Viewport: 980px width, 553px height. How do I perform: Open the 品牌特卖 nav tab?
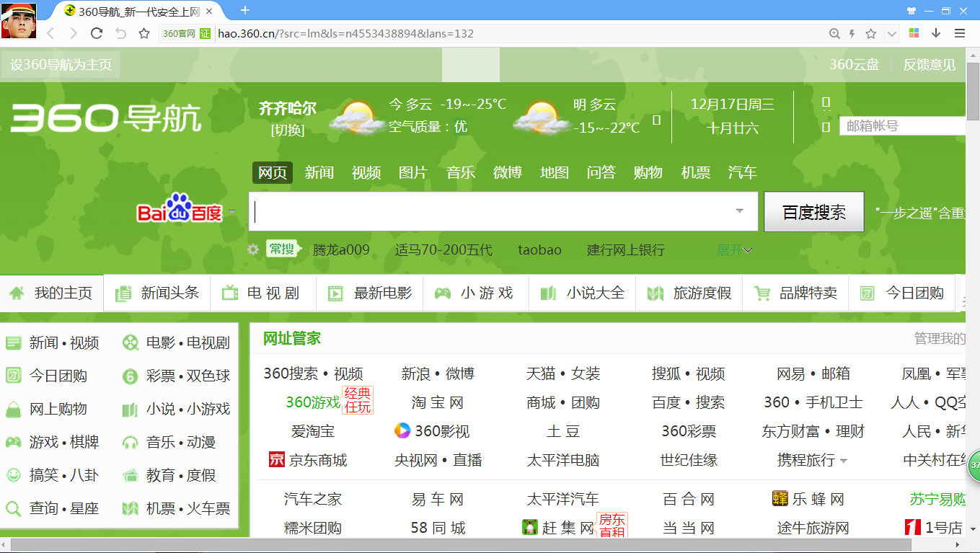tap(795, 293)
